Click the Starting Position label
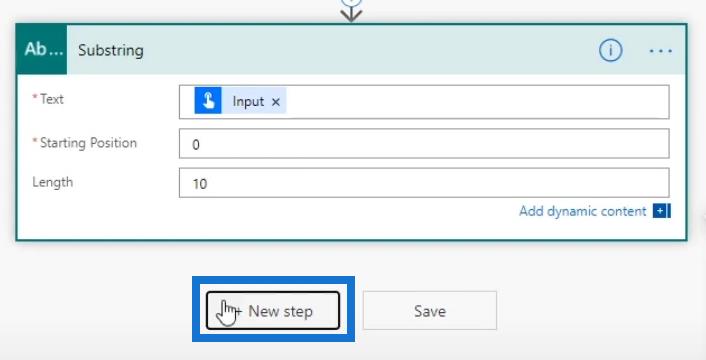 (x=88, y=143)
